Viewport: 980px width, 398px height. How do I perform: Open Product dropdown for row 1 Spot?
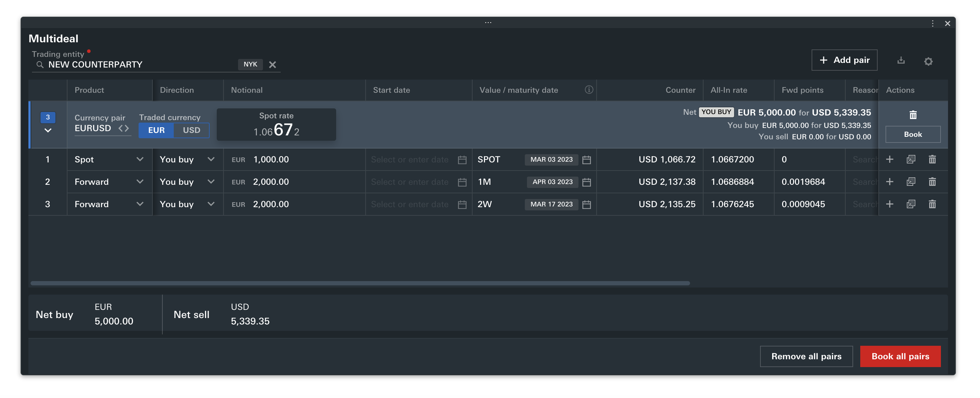click(x=140, y=160)
